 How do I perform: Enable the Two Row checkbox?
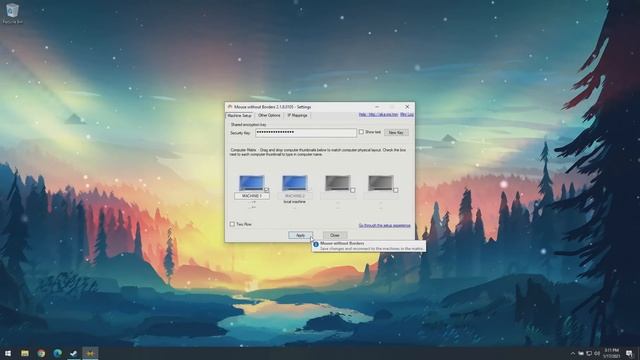232,224
